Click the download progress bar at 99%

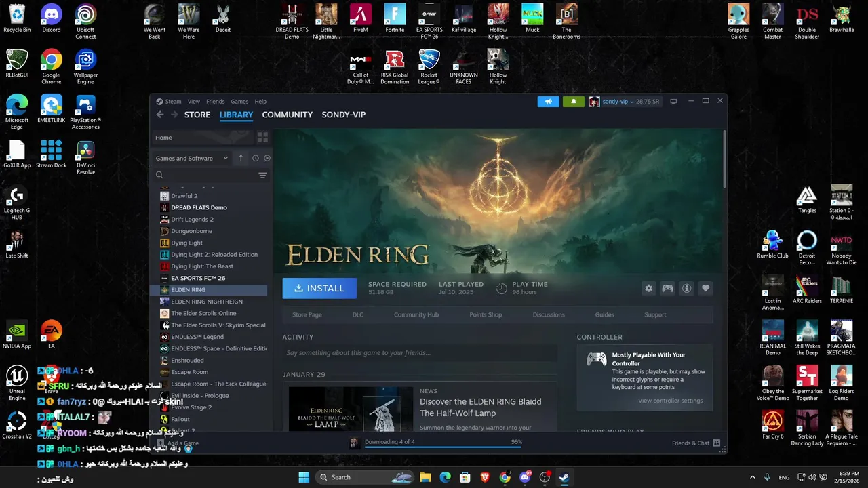443,447
